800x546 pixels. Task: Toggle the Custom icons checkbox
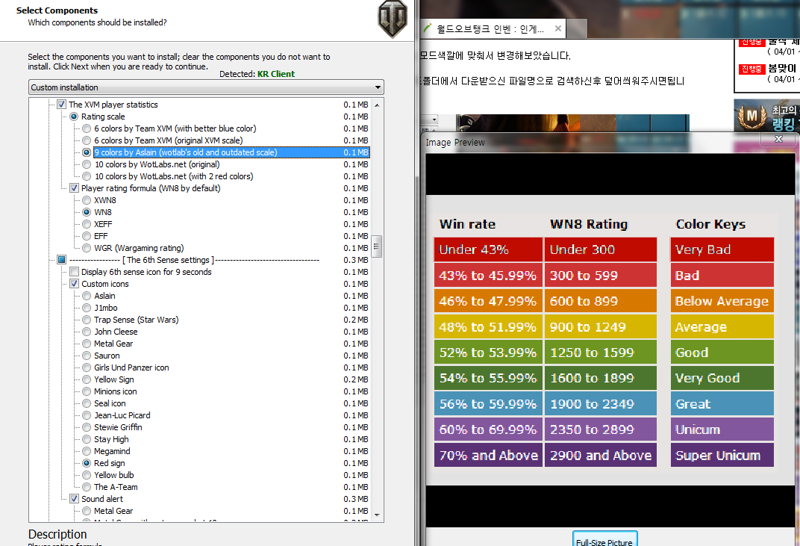pos(74,284)
